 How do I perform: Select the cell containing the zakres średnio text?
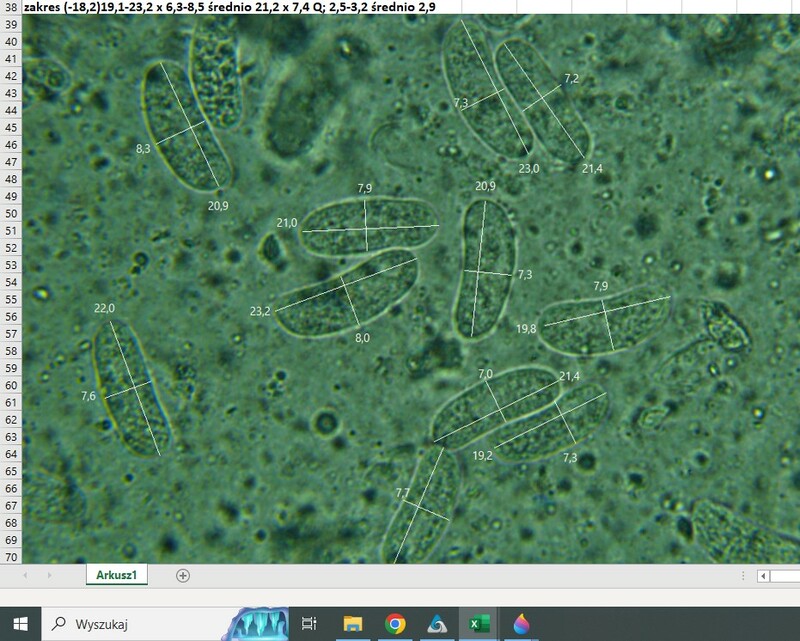(x=230, y=7)
